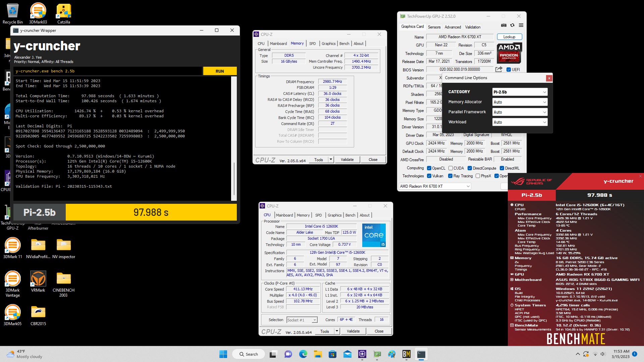Click the y-cruncher command input field
This screenshot has height=362, width=644.
(108, 71)
